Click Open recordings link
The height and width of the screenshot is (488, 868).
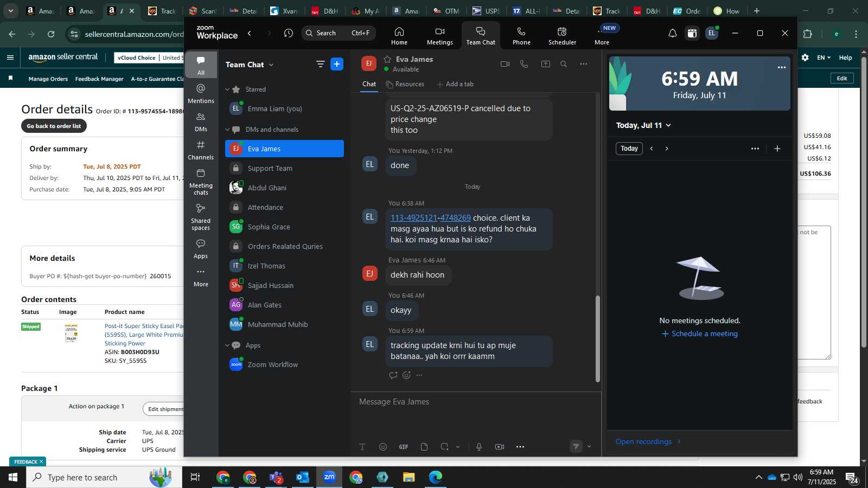[648, 441]
